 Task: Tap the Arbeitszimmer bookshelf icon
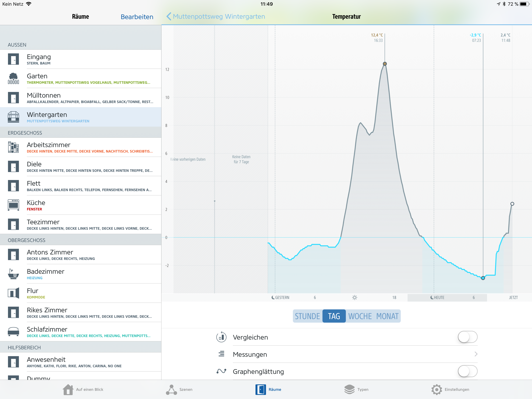(13, 147)
